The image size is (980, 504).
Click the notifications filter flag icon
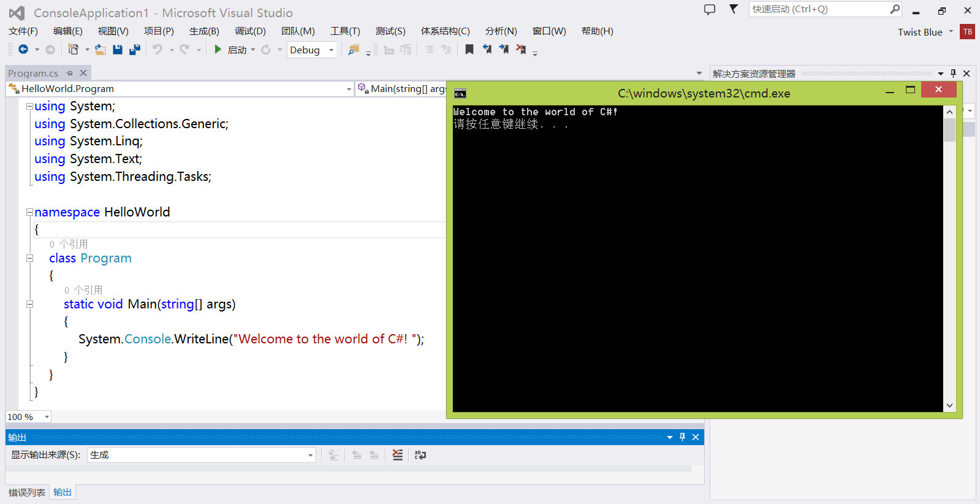pos(734,9)
